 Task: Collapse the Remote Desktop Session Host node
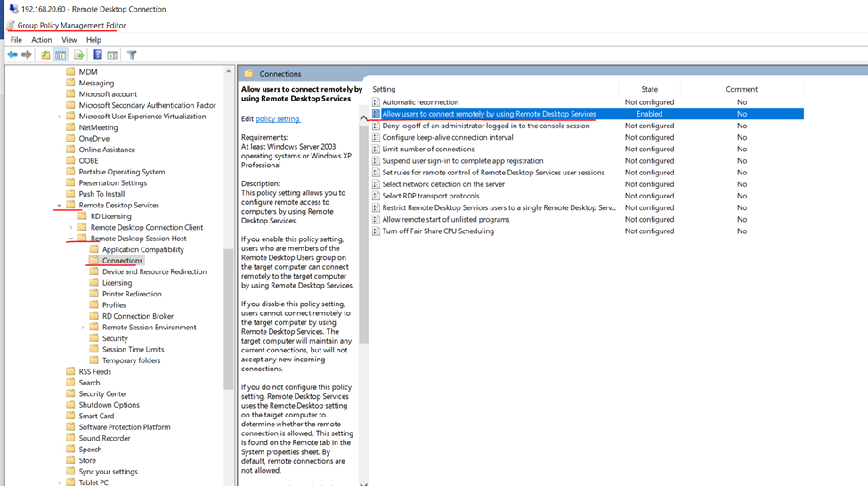[71, 239]
